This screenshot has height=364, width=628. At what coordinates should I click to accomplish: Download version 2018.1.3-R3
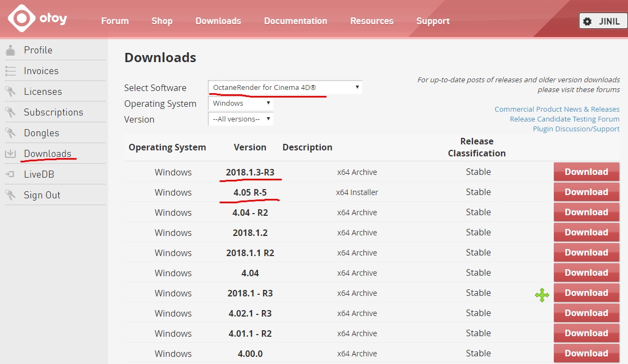pyautogui.click(x=587, y=172)
